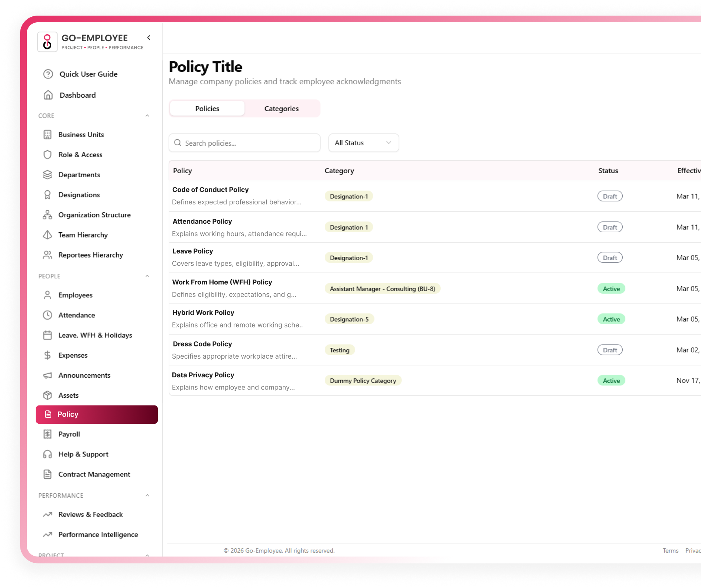
Task: Click Active badge for Hybrid Work Policy
Action: [611, 319]
